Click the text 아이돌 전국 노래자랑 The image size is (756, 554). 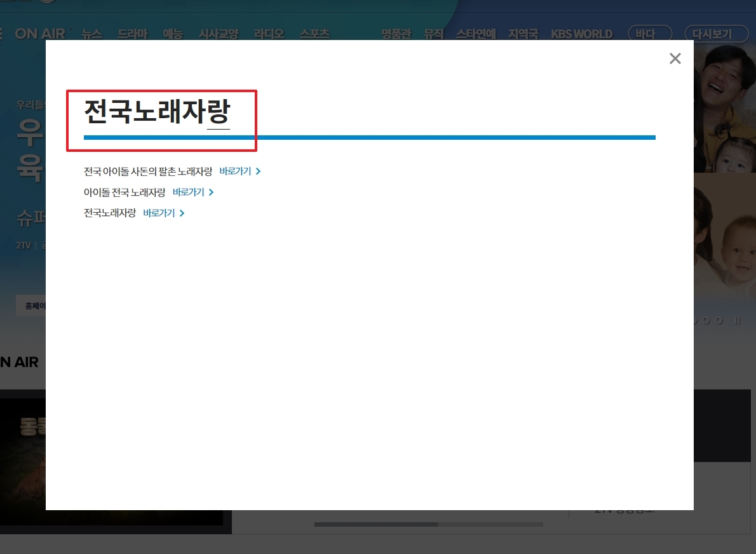125,192
